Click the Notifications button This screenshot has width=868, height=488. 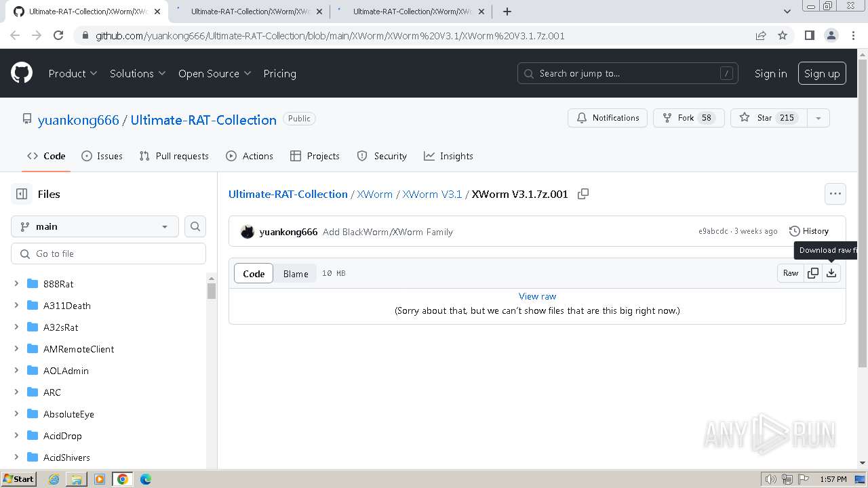(x=608, y=118)
